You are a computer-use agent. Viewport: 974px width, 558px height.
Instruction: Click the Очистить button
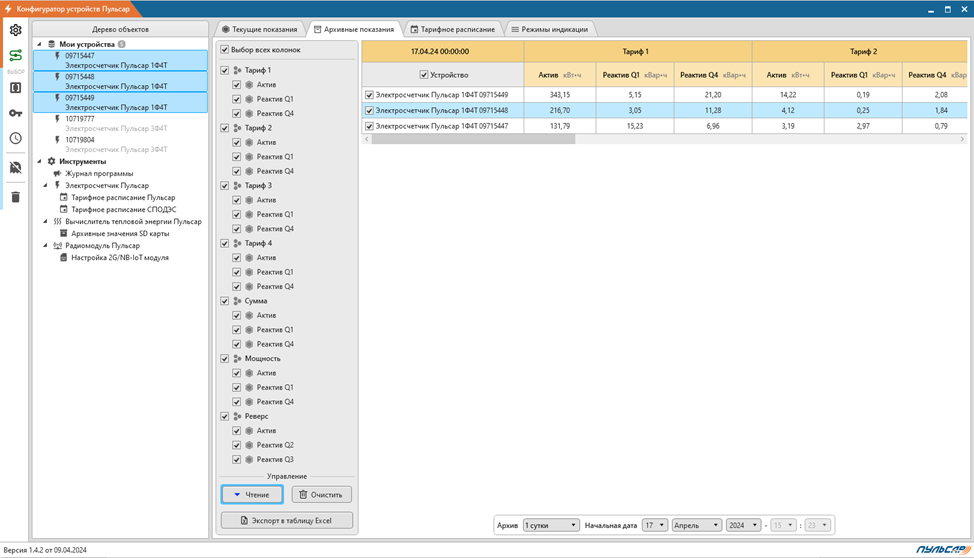click(x=321, y=495)
